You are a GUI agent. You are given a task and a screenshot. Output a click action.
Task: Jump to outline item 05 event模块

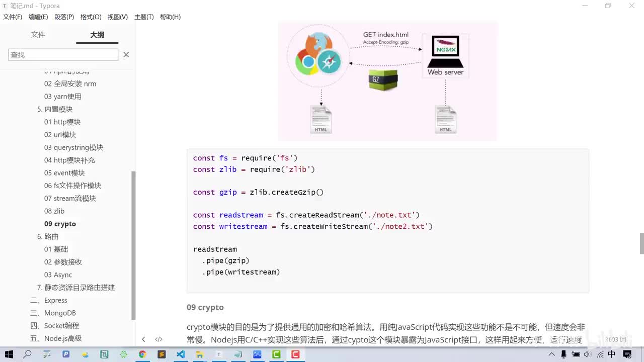tap(64, 173)
